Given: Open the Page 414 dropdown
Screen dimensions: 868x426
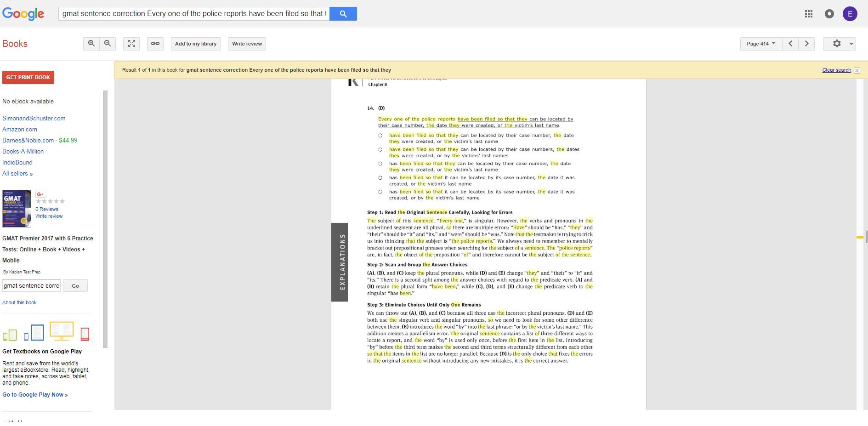Looking at the screenshot, I should coord(761,44).
